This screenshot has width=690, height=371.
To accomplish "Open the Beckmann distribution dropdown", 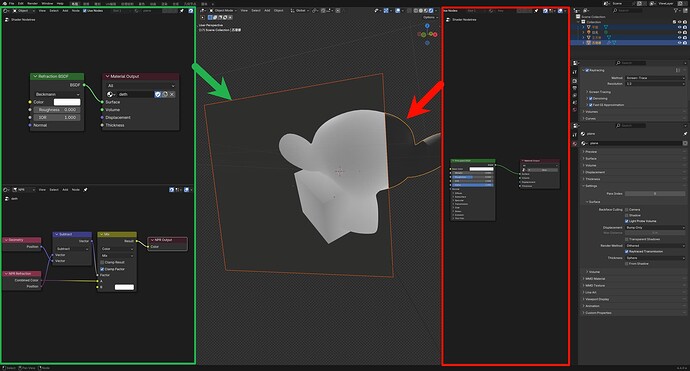I will click(57, 94).
